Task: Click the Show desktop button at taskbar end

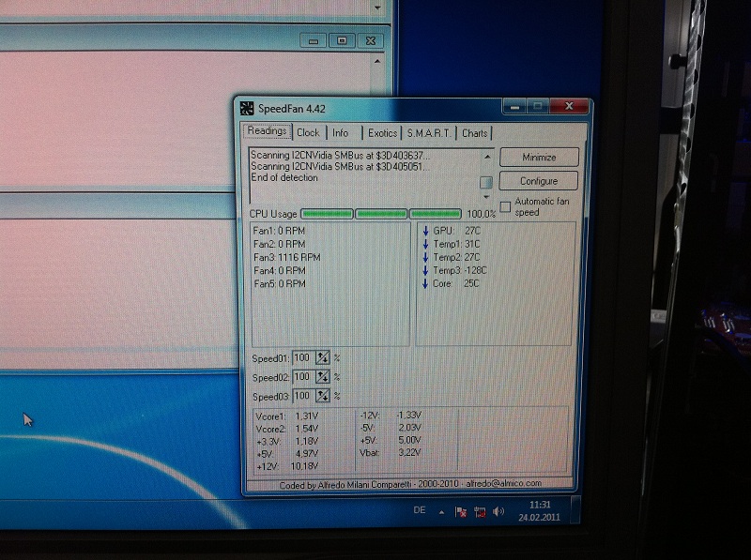Action: point(575,510)
